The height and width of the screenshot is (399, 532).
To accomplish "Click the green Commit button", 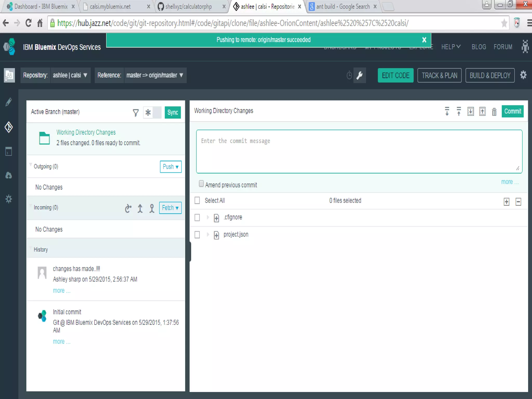I will click(512, 111).
